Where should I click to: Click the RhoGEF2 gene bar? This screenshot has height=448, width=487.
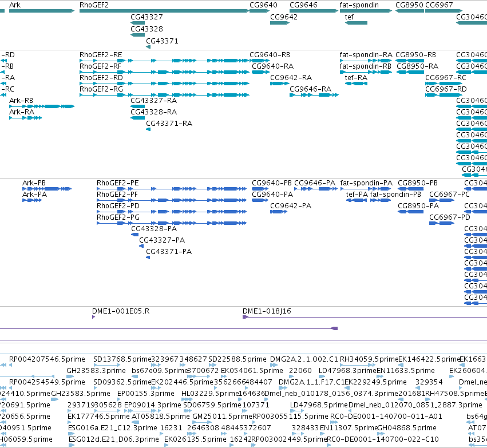164,11
